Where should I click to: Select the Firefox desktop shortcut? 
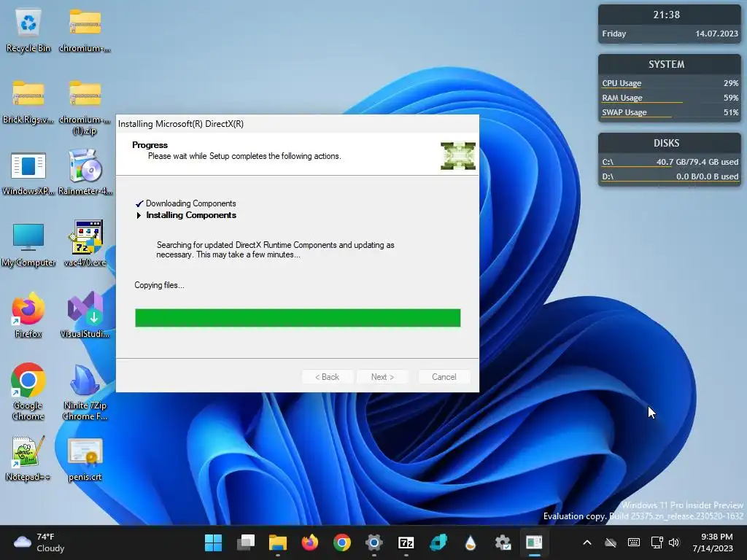28,316
